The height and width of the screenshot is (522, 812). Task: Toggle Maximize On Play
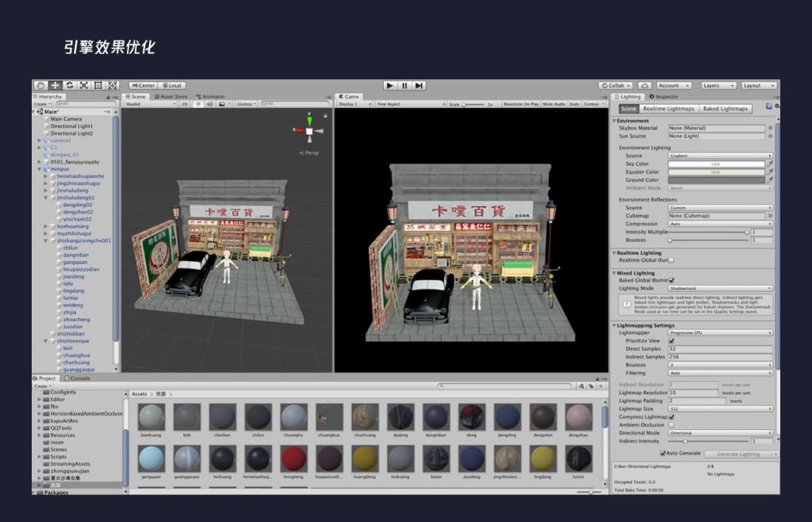click(x=521, y=104)
